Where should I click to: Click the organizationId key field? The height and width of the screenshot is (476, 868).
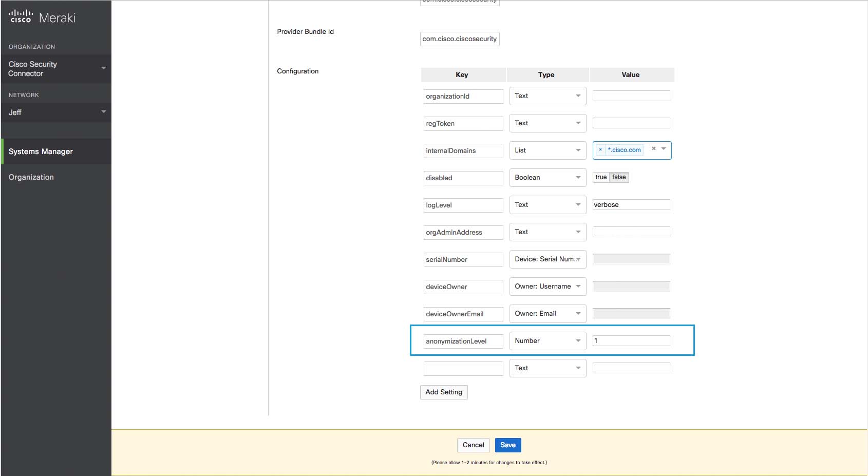[x=463, y=97]
